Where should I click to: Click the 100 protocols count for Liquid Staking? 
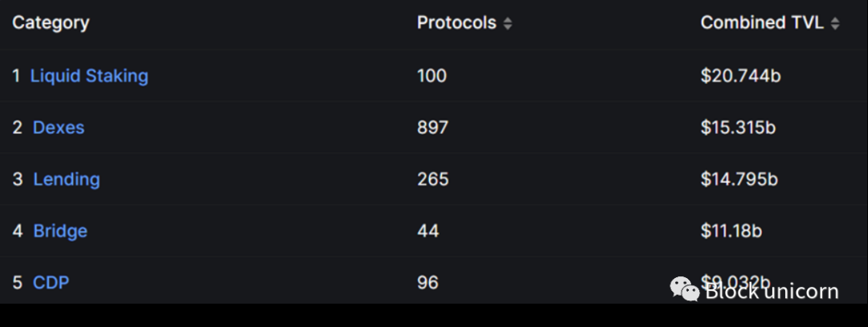(x=432, y=76)
